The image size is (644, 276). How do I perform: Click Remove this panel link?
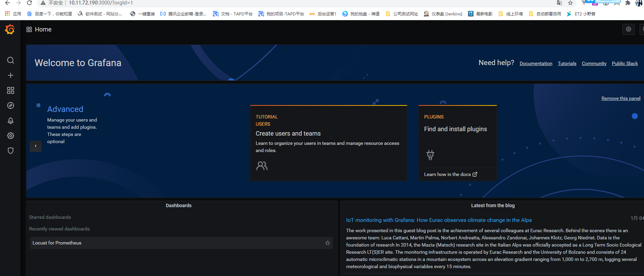click(x=621, y=98)
